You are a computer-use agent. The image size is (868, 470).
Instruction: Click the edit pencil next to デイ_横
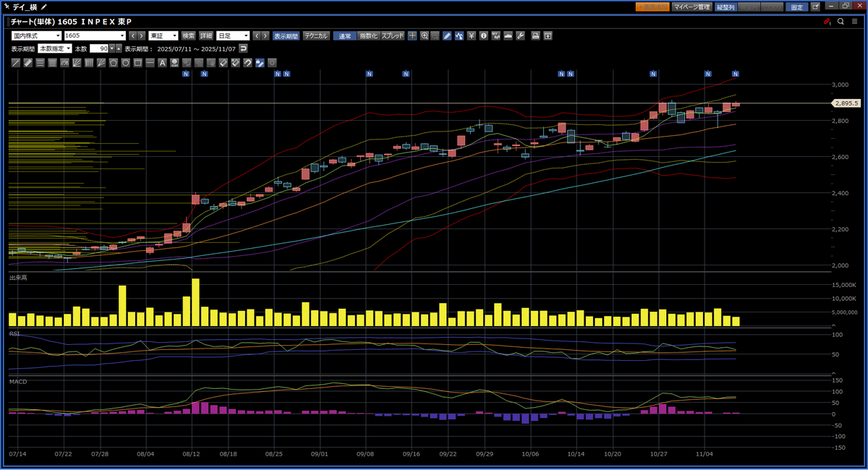pyautogui.click(x=44, y=7)
